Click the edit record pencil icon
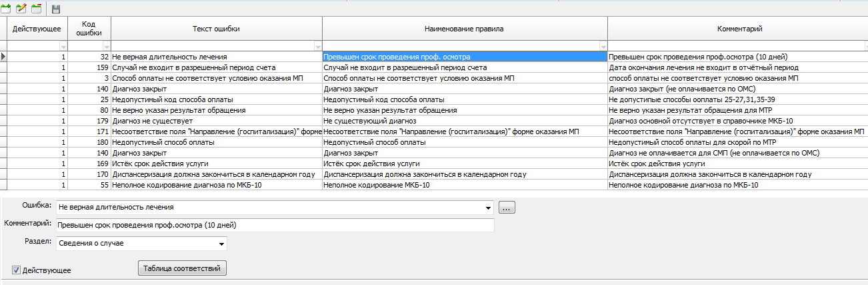 point(21,8)
